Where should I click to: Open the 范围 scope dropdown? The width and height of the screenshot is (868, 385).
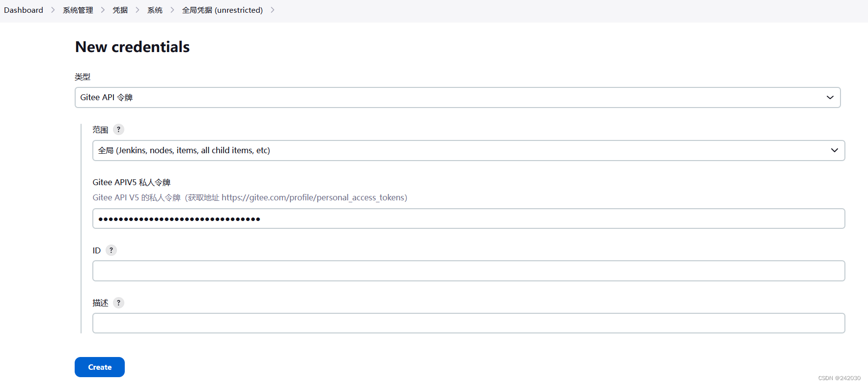point(469,150)
